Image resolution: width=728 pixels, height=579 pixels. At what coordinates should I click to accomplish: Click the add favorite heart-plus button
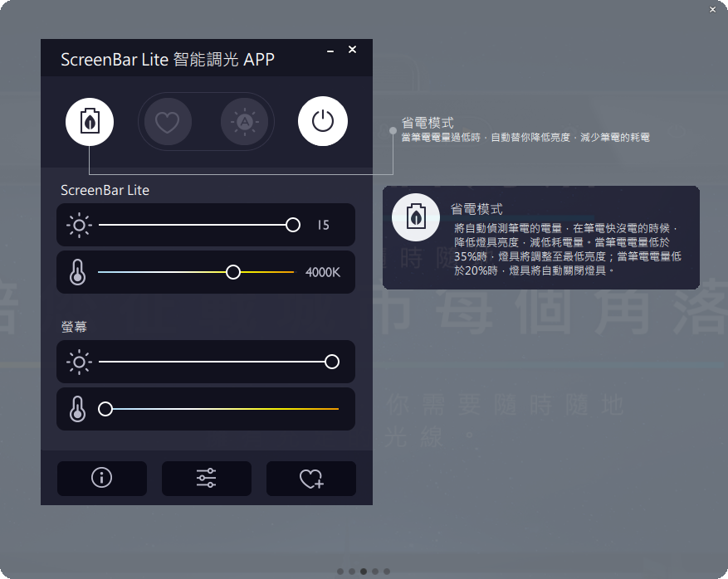[x=311, y=479]
